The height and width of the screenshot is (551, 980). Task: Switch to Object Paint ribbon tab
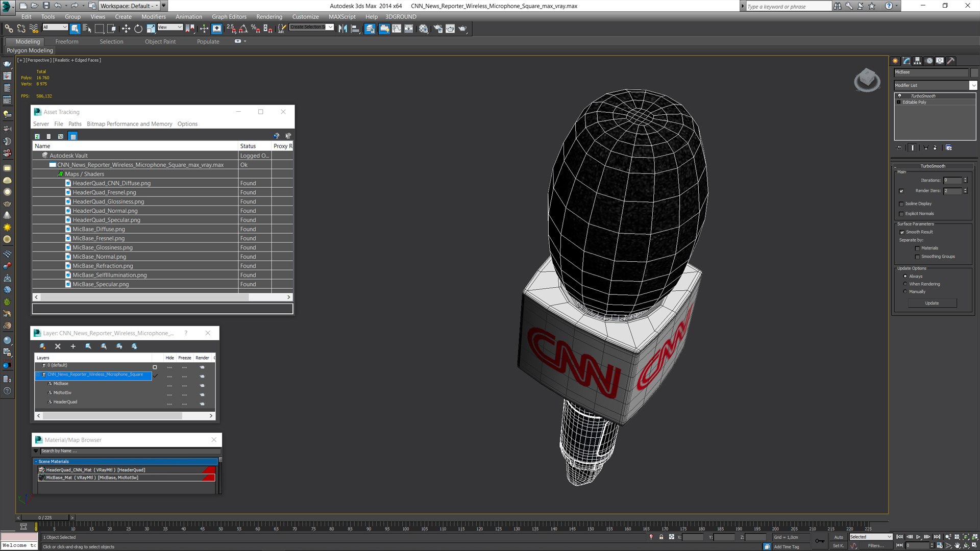point(160,41)
